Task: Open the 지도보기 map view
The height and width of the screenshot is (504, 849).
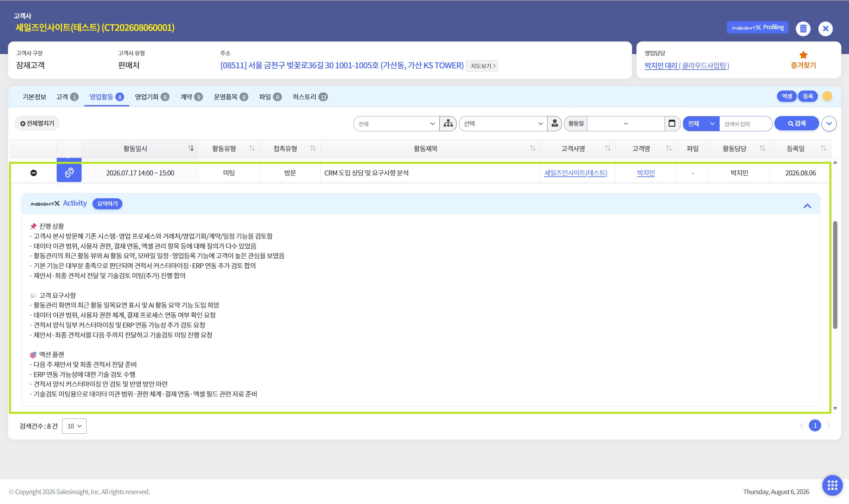Action: [482, 66]
